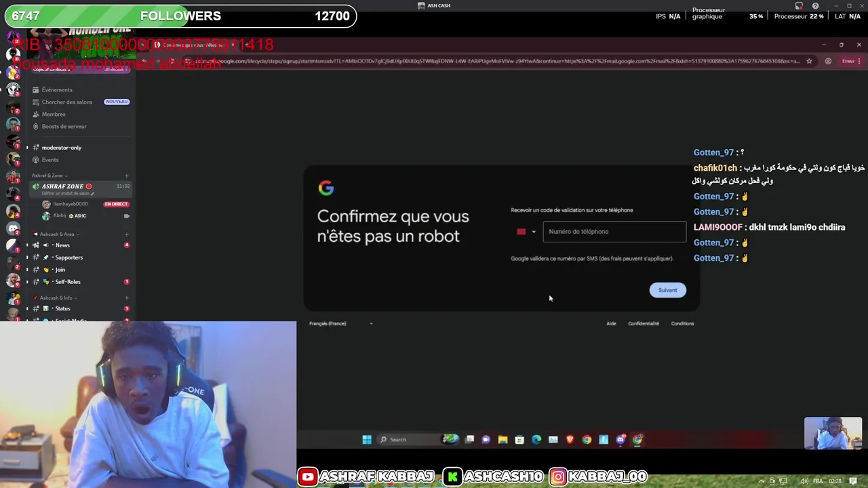The width and height of the screenshot is (868, 488).
Task: Select the moderator-only channel
Action: [x=62, y=148]
